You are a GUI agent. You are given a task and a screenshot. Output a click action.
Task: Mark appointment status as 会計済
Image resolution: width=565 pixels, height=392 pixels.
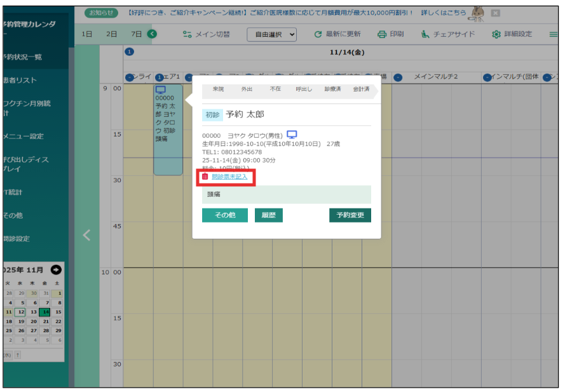(x=361, y=90)
